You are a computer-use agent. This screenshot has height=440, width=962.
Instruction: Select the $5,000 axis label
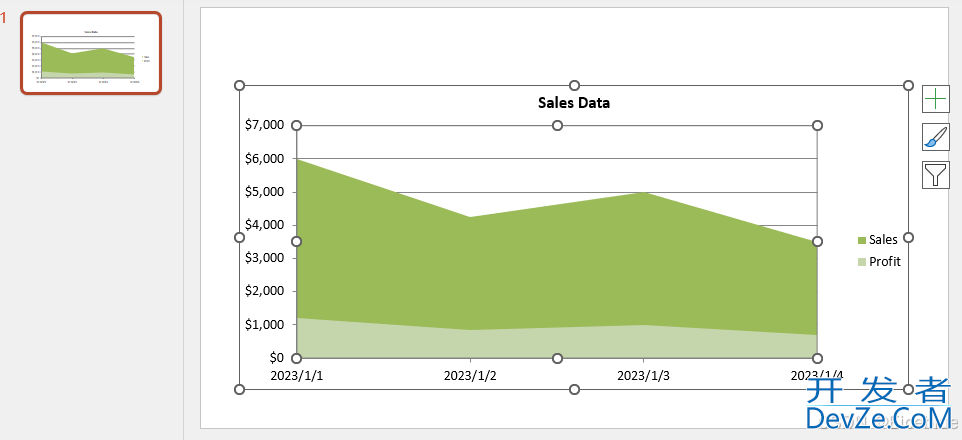[264, 191]
